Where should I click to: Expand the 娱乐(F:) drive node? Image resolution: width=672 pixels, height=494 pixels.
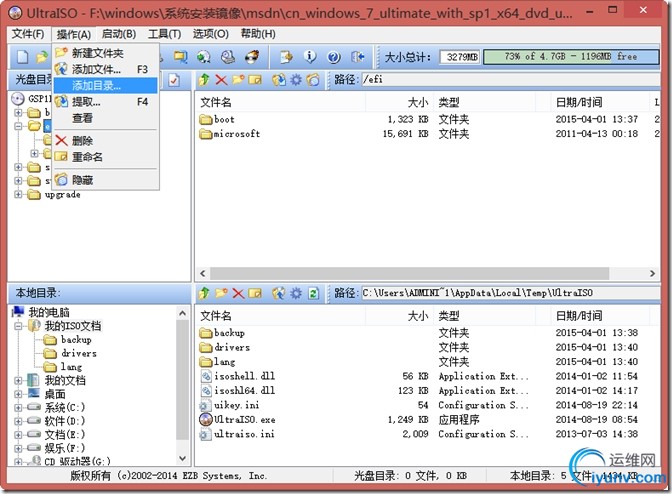(18, 448)
